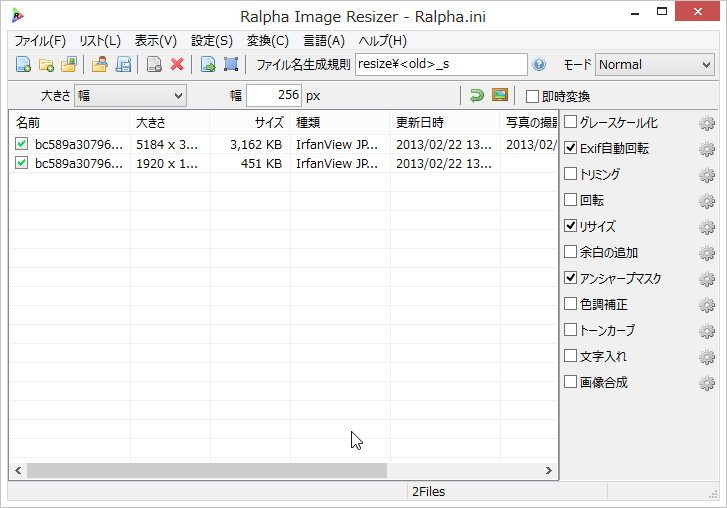Screen dimensions: 727x508
Task: Open the 大きさ 幅 dropdown
Action: (x=130, y=95)
